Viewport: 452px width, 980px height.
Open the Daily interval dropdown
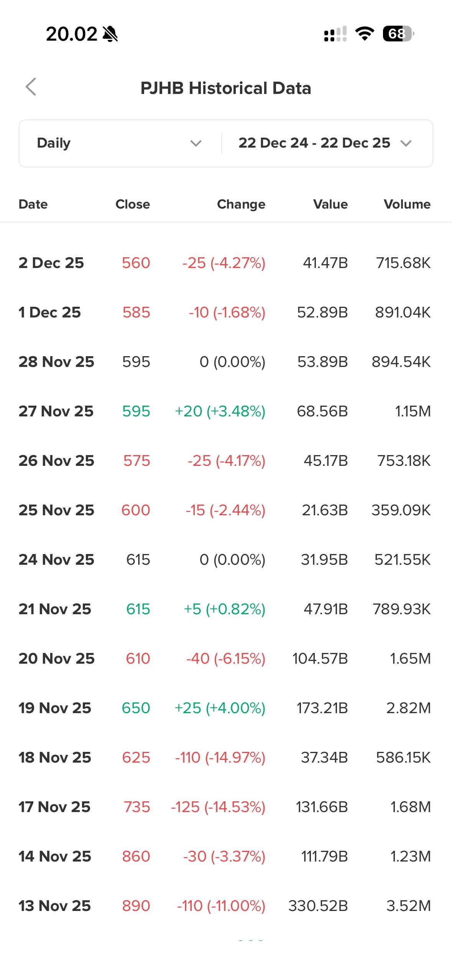click(119, 143)
